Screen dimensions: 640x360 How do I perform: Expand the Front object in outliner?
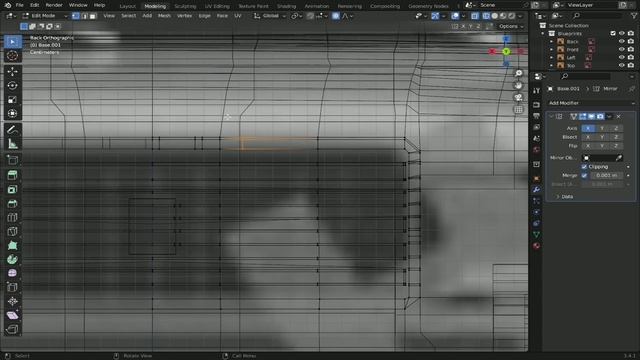[x=551, y=49]
